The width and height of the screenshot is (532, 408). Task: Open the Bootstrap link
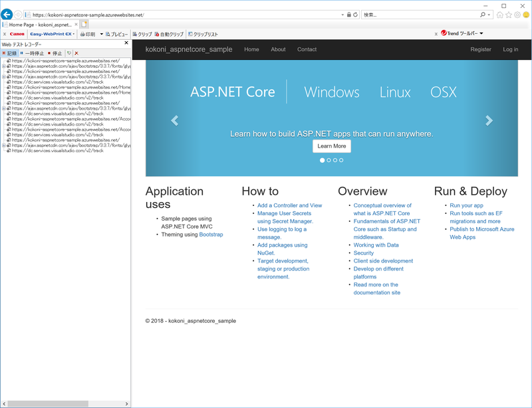(211, 235)
